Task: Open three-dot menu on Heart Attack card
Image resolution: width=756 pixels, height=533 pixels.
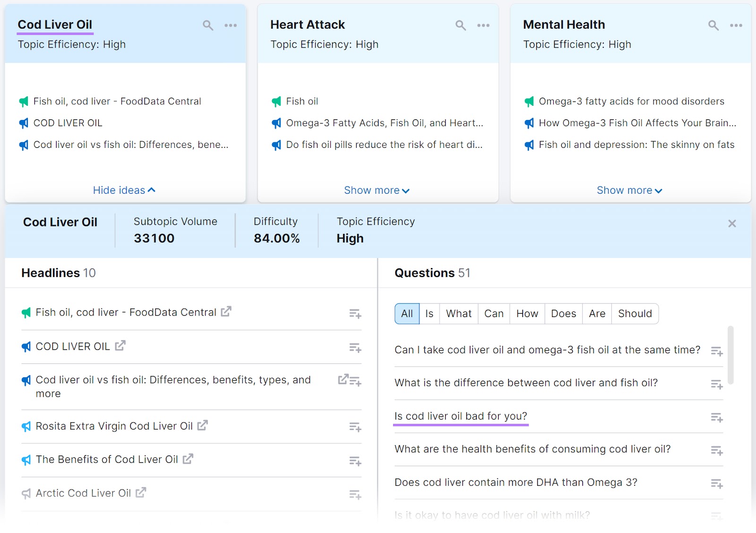Action: [483, 26]
